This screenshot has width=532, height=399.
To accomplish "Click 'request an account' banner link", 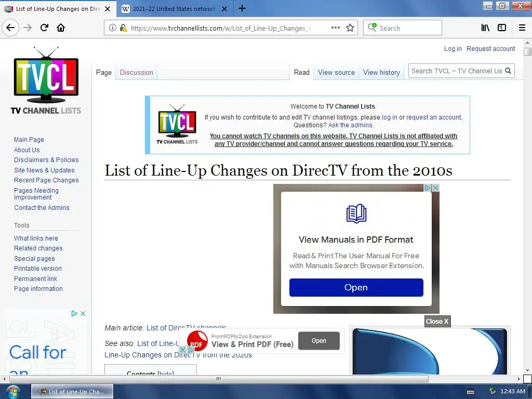I will click(x=434, y=117).
